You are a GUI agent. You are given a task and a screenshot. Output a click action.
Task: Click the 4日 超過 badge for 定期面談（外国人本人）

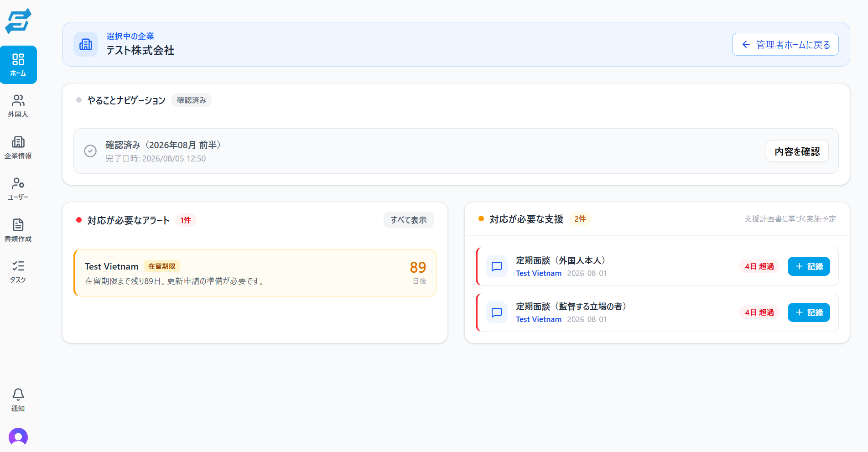click(759, 266)
